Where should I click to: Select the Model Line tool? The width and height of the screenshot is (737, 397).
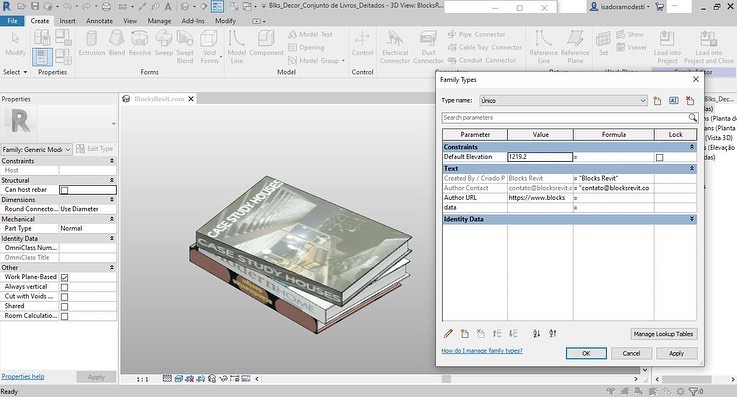(x=236, y=47)
